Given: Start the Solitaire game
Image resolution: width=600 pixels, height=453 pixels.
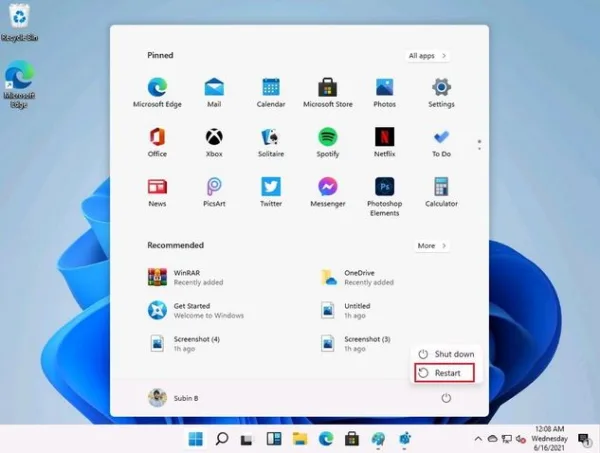Looking at the screenshot, I should (271, 142).
